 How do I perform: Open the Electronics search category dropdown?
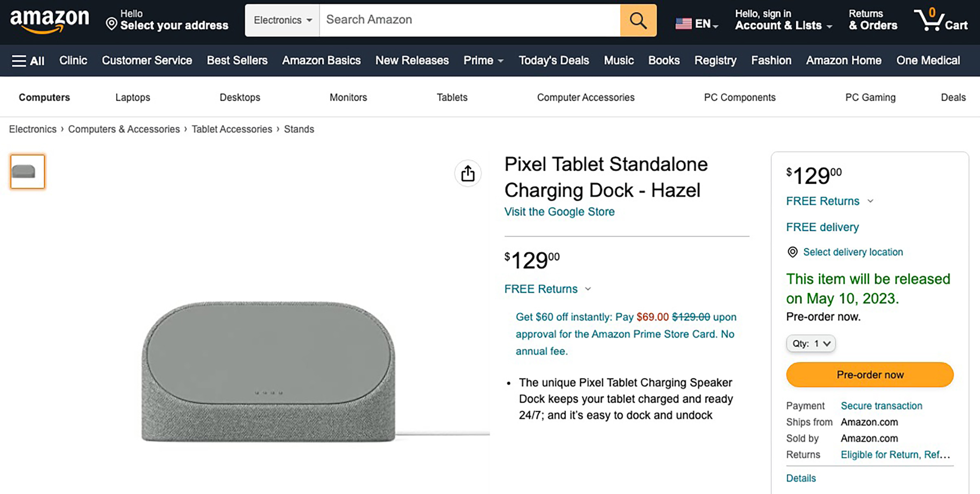[282, 20]
